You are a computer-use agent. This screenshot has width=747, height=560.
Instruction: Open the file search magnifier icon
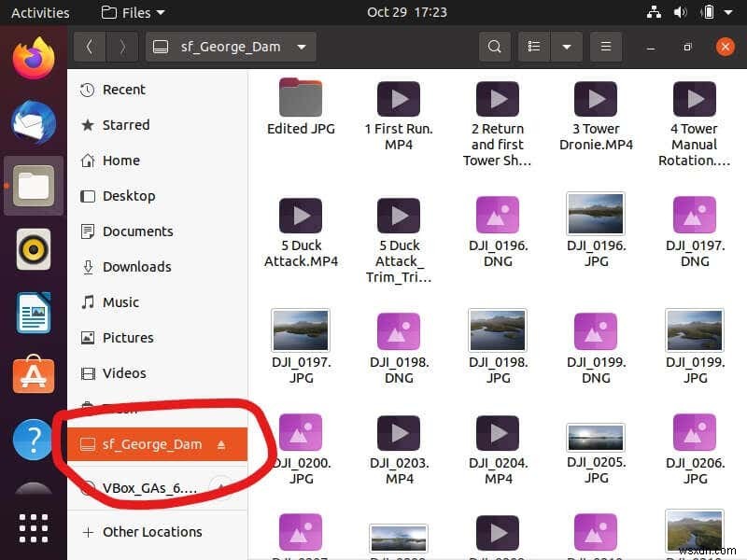[494, 46]
